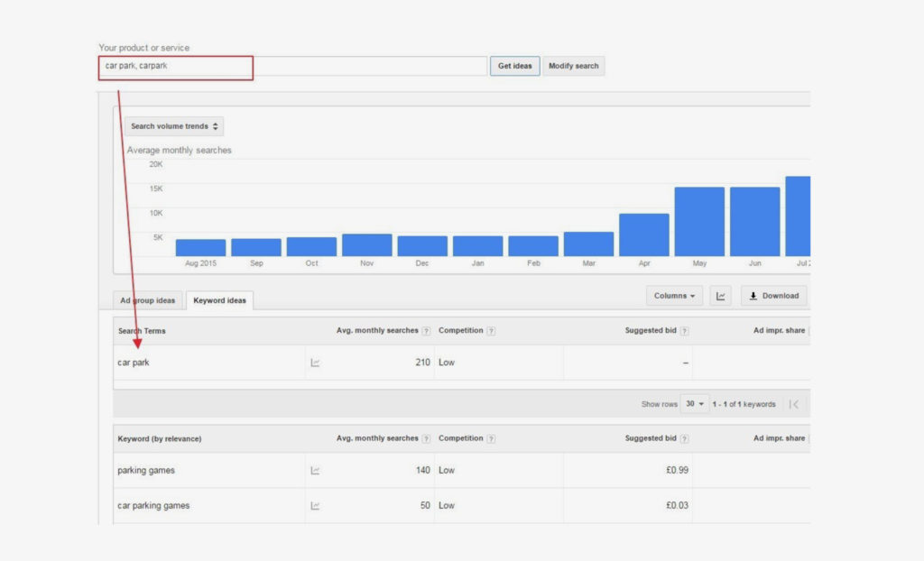This screenshot has width=924, height=561.
Task: Click the 'parking games' keyword
Action: pos(146,470)
